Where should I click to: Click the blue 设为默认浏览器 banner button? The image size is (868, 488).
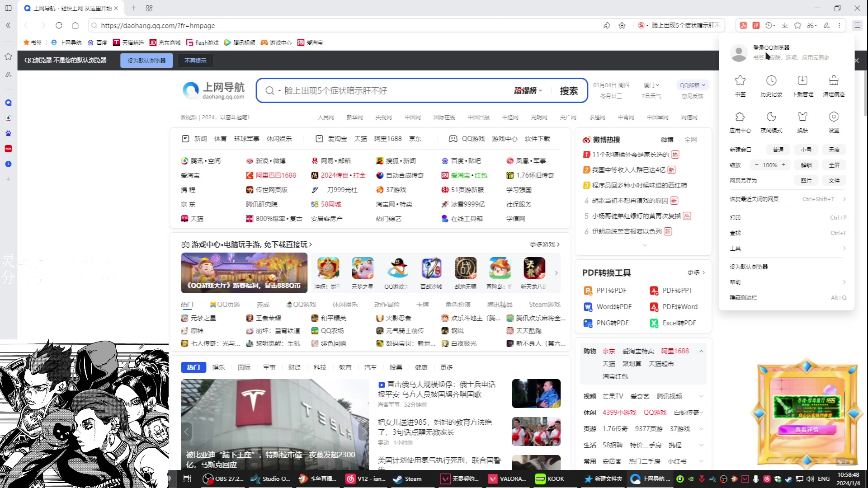click(x=146, y=61)
